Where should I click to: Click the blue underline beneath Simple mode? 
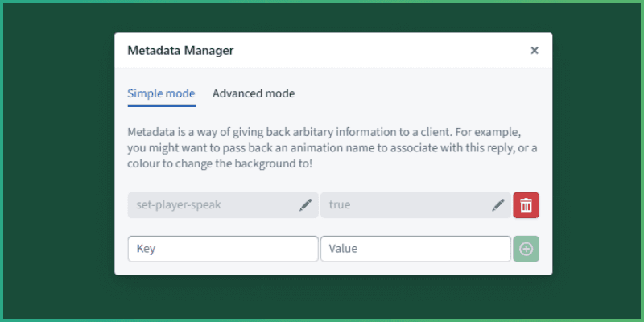click(x=161, y=105)
